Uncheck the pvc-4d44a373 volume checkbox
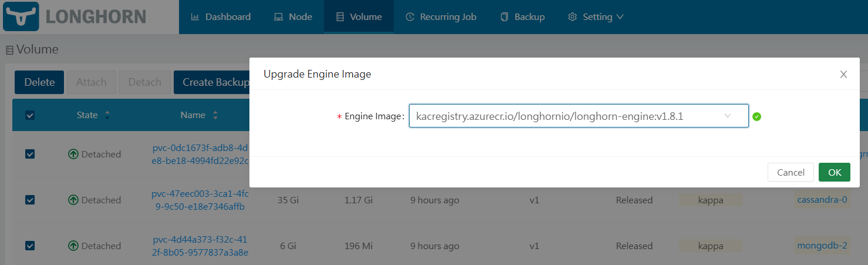 (x=30, y=246)
